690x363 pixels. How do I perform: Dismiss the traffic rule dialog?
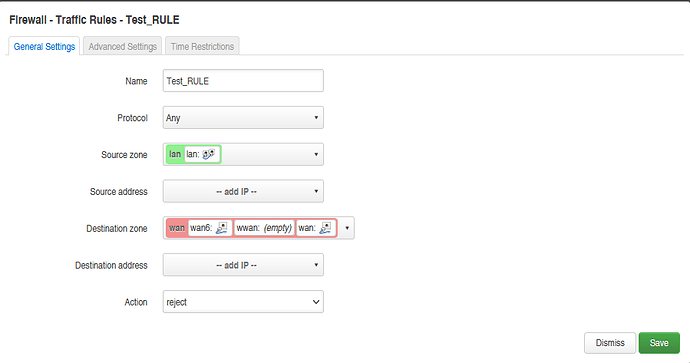tap(610, 343)
